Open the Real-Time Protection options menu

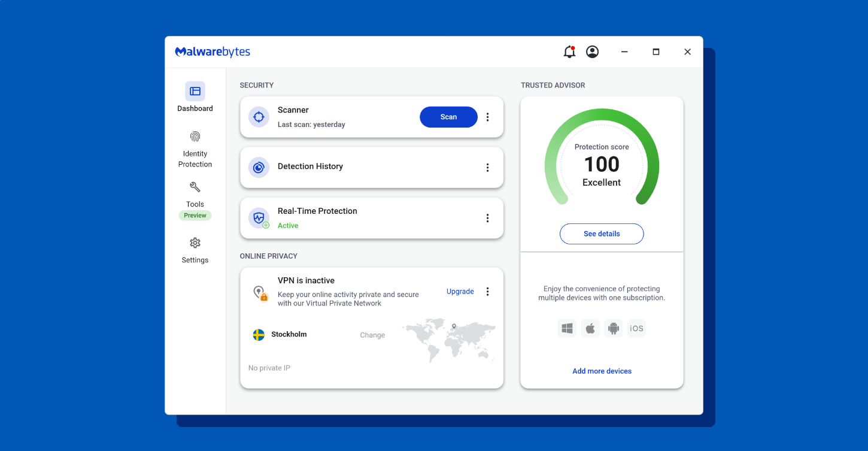[x=487, y=217]
